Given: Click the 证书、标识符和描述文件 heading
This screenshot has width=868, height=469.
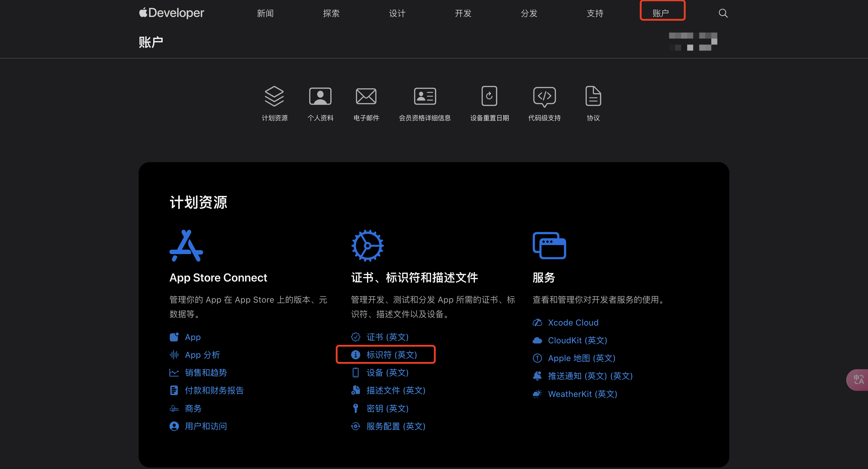Looking at the screenshot, I should click(414, 278).
